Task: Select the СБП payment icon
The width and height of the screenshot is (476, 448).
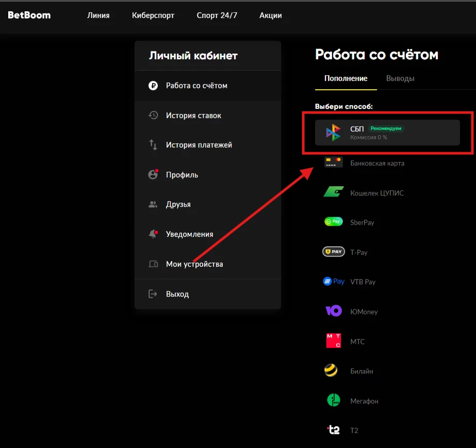Action: [333, 133]
